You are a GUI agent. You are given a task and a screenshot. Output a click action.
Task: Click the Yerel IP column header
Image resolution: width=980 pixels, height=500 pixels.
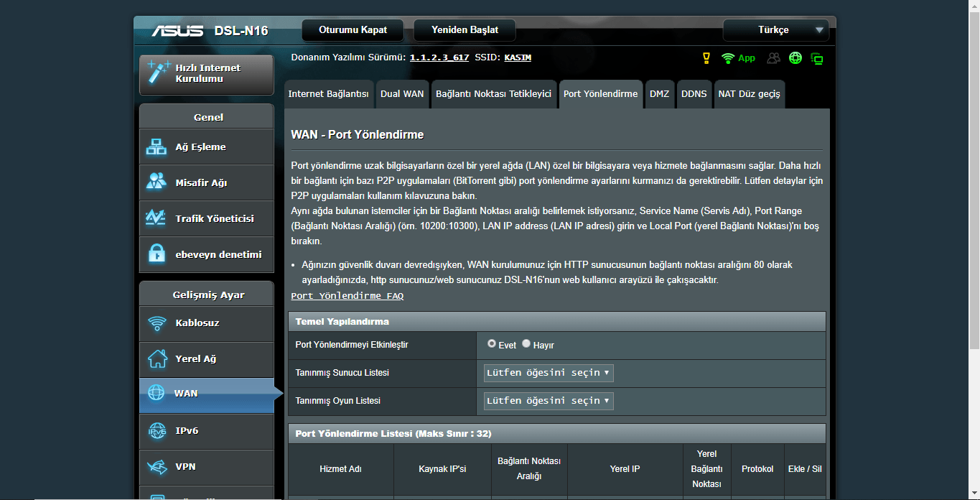625,469
